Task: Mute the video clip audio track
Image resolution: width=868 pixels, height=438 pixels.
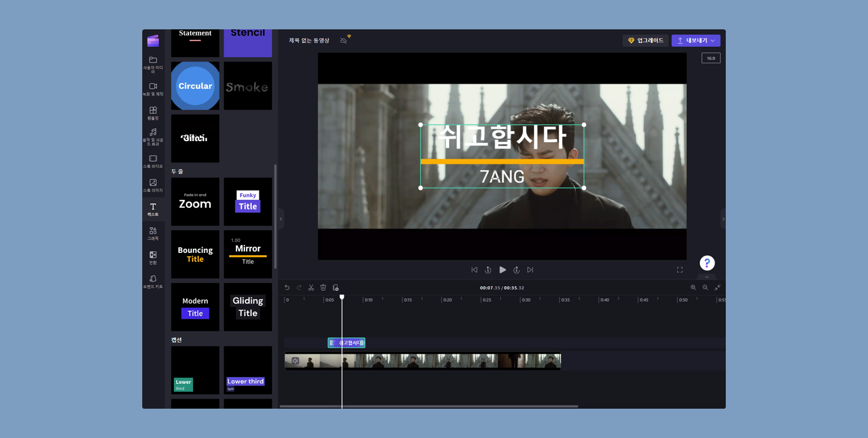Action: [295, 361]
